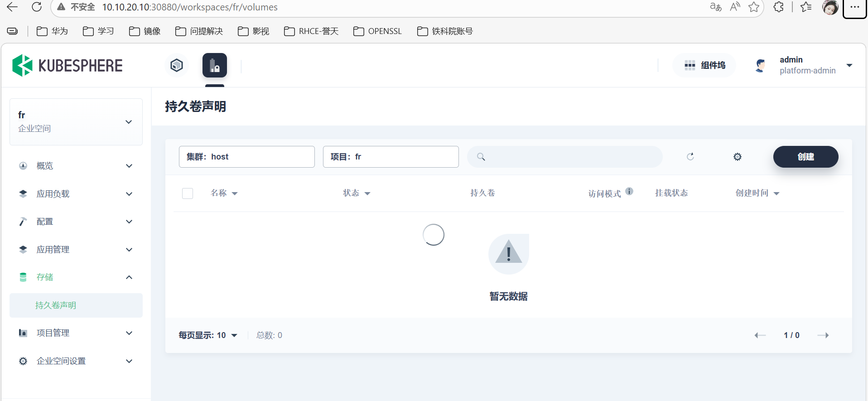Change the 每页显示 rows per page
Image resolution: width=868 pixels, height=401 pixels.
coord(208,335)
